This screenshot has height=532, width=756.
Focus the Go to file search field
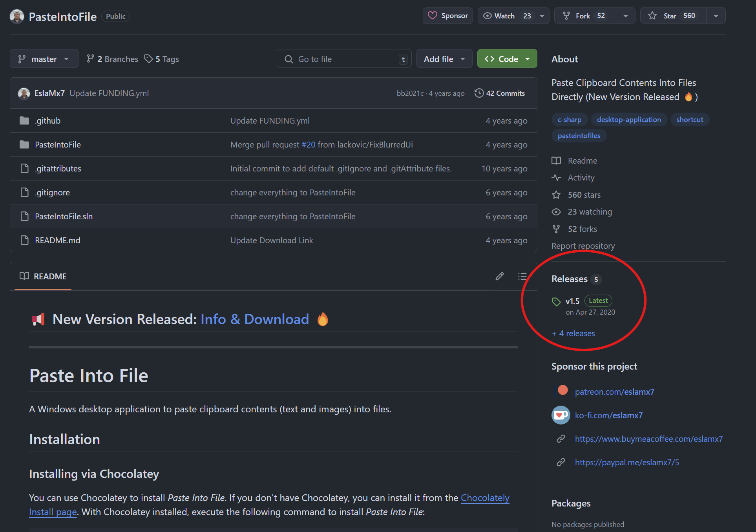pyautogui.click(x=344, y=59)
